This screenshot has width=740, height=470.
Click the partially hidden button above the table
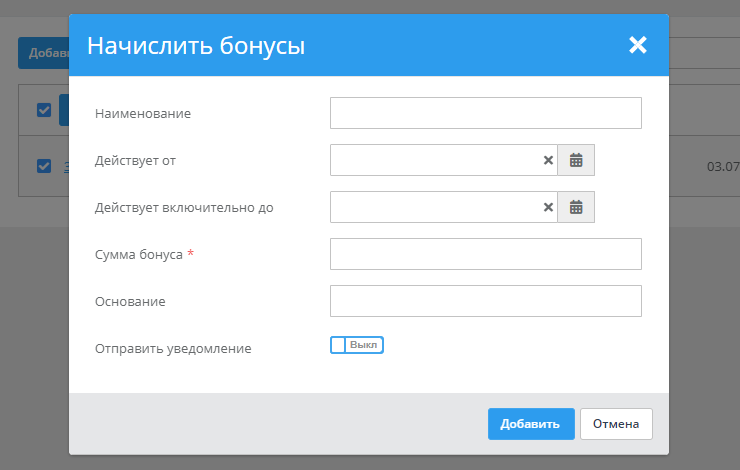coord(43,53)
